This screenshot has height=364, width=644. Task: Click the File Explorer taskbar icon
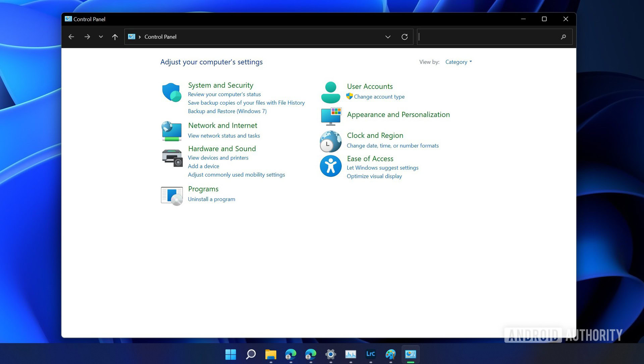[271, 354]
